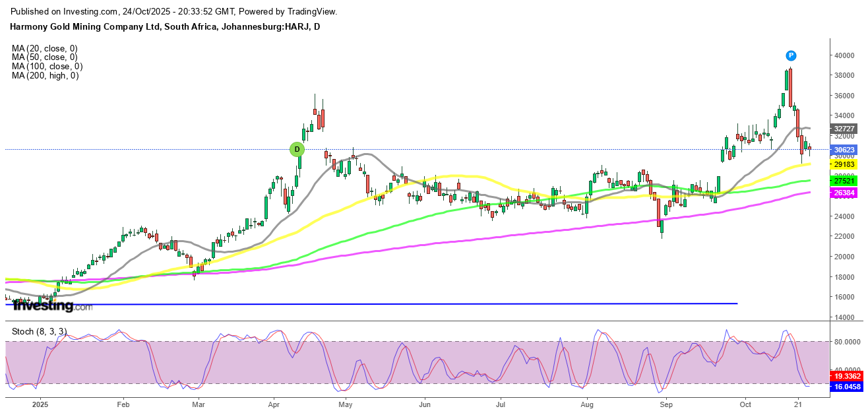Select the MA (50, close, 0) legend
The image size is (868, 413).
45,57
